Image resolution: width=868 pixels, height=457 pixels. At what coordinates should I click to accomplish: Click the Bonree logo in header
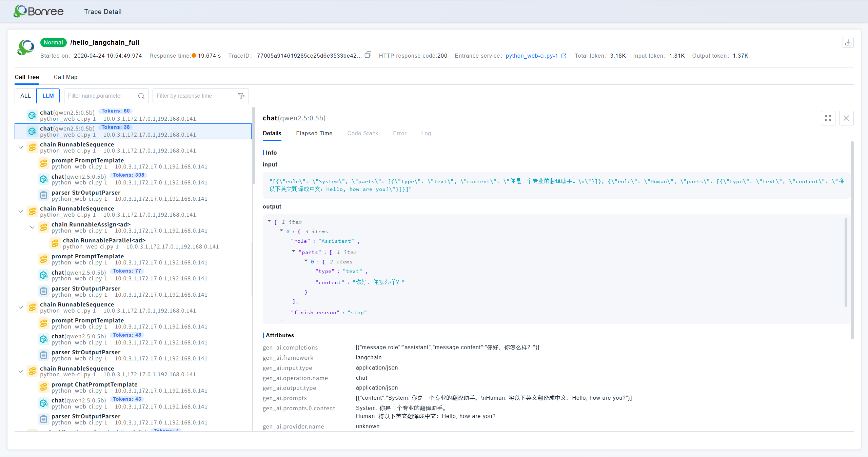[x=38, y=11]
